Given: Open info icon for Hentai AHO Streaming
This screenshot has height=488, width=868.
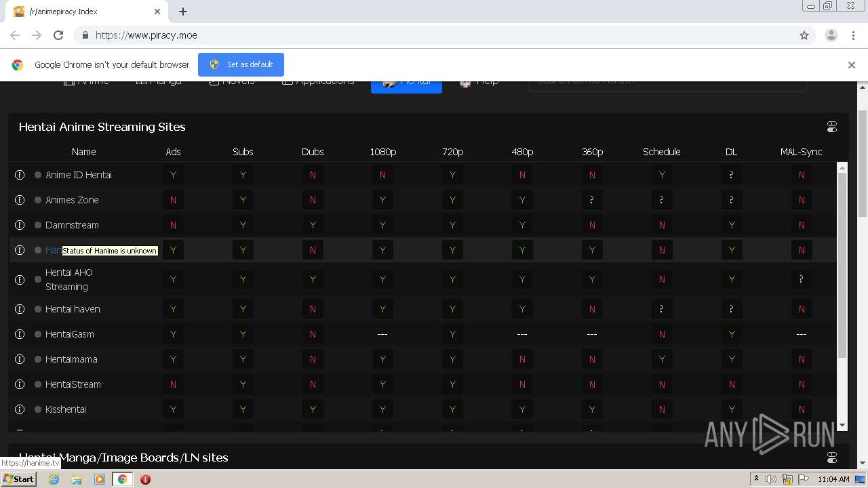Looking at the screenshot, I should [20, 279].
